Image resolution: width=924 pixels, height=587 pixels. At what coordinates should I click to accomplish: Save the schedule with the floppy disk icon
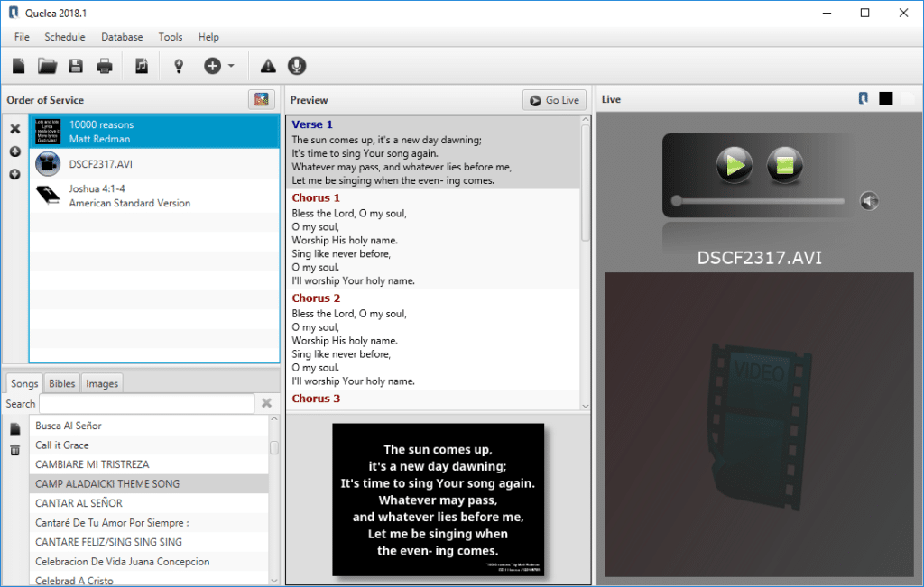[x=76, y=66]
